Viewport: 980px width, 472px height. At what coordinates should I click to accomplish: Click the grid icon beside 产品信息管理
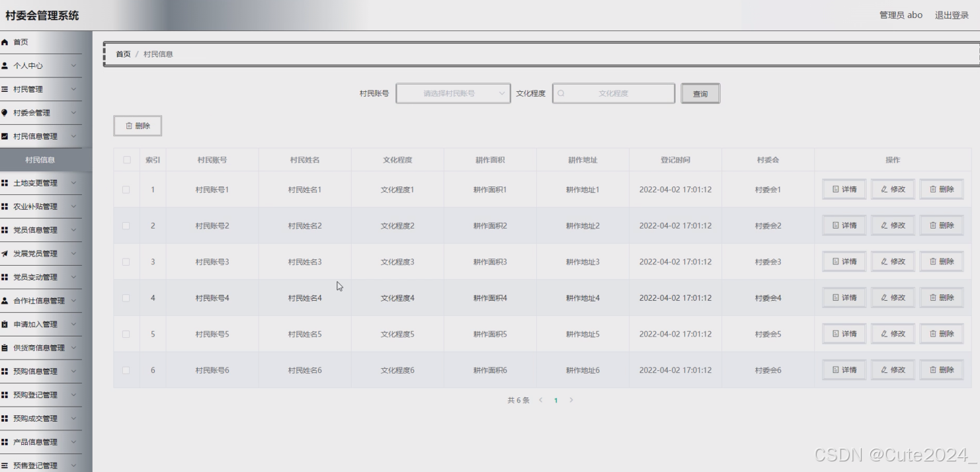coord(5,442)
